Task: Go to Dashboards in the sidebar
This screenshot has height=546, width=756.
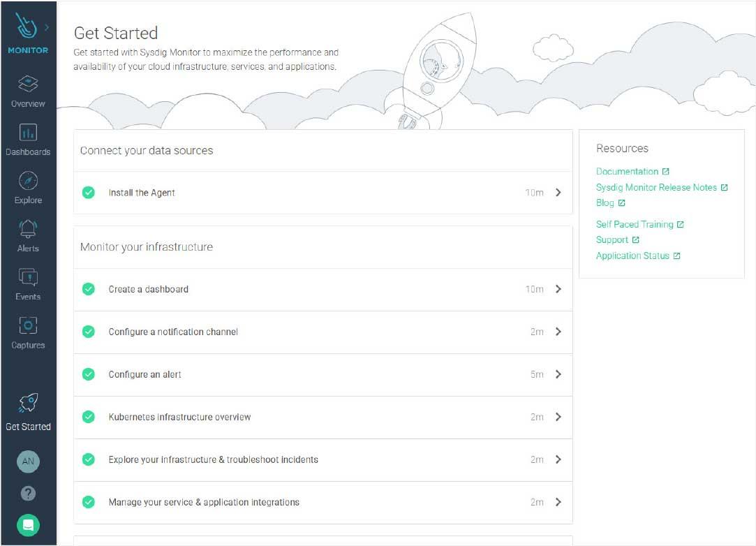Action: 28,133
